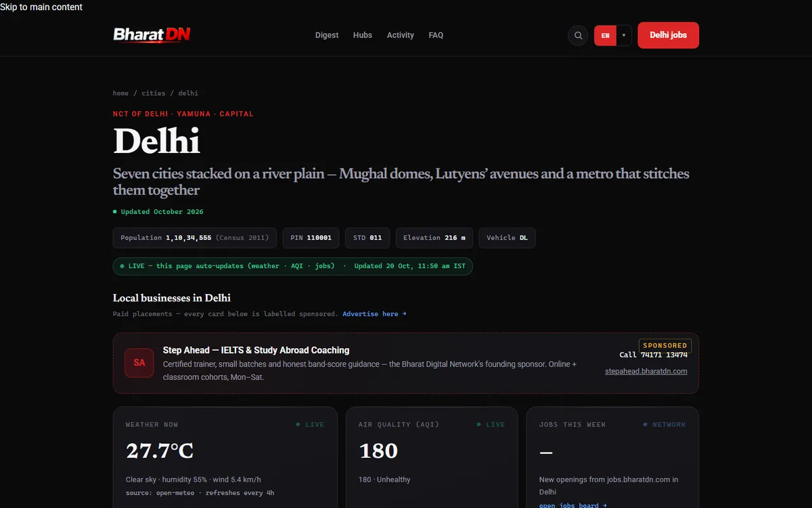Click the Vehicle DL chip
The width and height of the screenshot is (812, 508).
coord(507,238)
